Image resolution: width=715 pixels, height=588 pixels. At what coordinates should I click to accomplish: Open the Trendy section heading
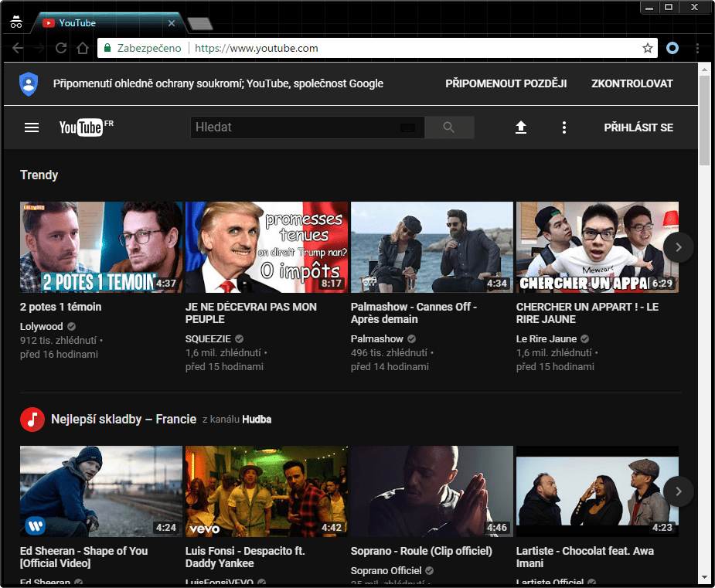pos(39,175)
